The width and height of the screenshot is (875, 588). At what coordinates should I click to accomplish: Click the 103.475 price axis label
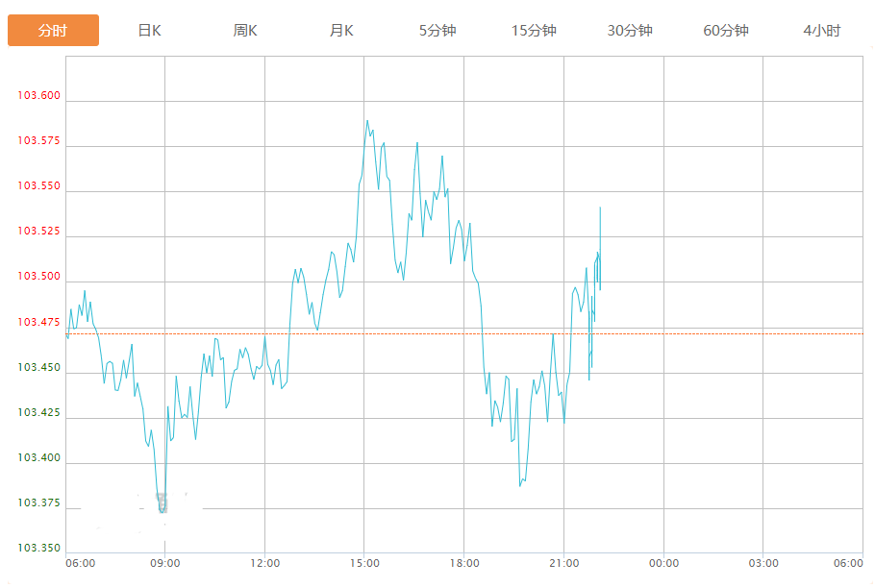(38, 322)
